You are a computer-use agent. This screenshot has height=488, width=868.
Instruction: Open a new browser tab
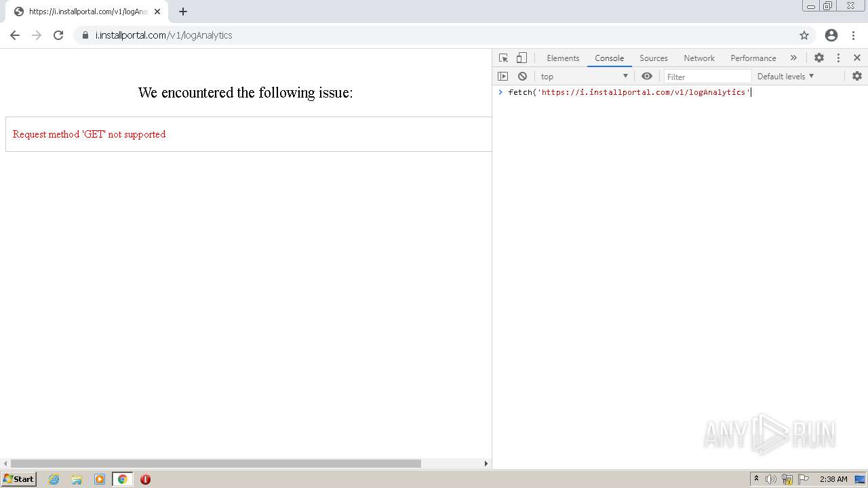183,12
